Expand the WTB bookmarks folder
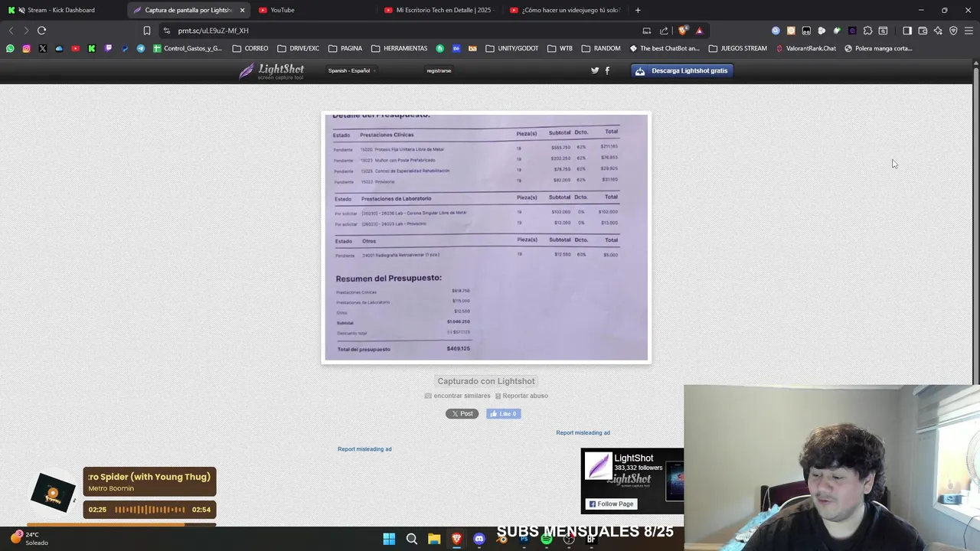980x551 pixels. [x=560, y=48]
